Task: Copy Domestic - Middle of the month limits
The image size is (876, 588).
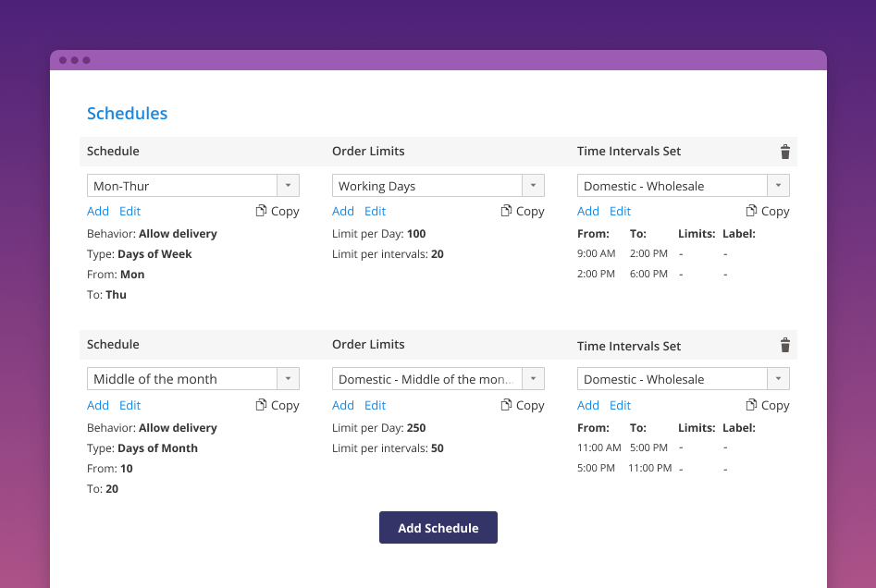Action: pos(523,405)
